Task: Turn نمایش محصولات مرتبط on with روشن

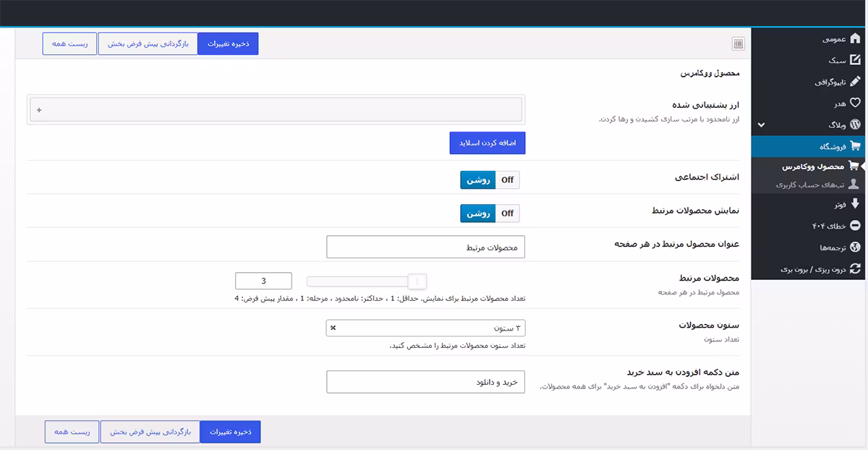Action: [478, 213]
